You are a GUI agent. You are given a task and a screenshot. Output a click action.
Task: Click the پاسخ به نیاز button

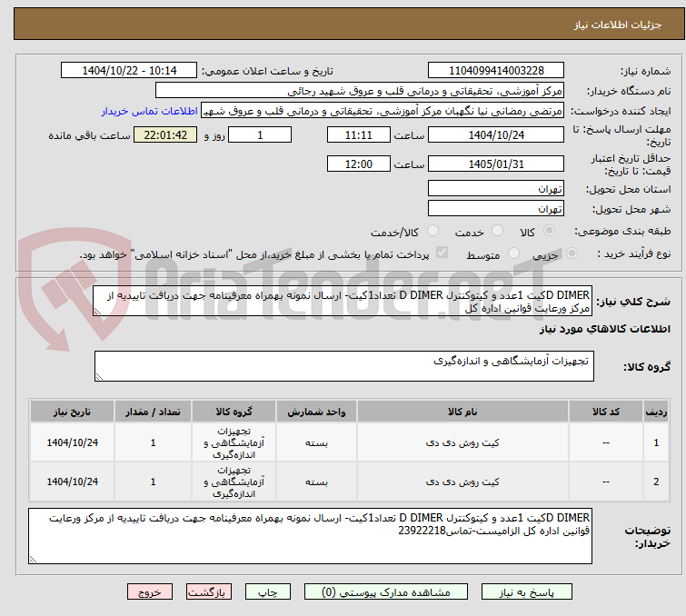(526, 592)
